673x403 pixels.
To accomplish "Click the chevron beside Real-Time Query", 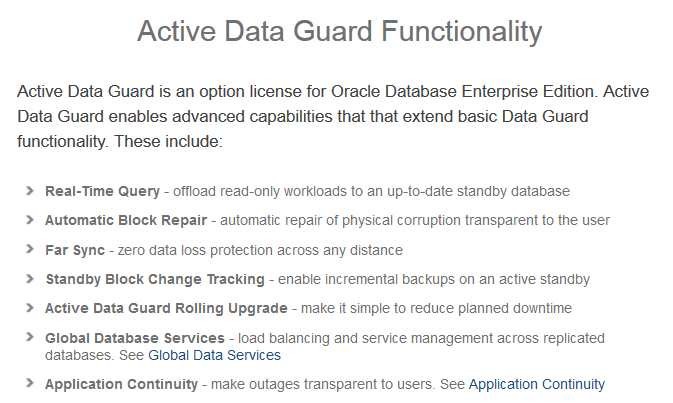I will coord(30,191).
